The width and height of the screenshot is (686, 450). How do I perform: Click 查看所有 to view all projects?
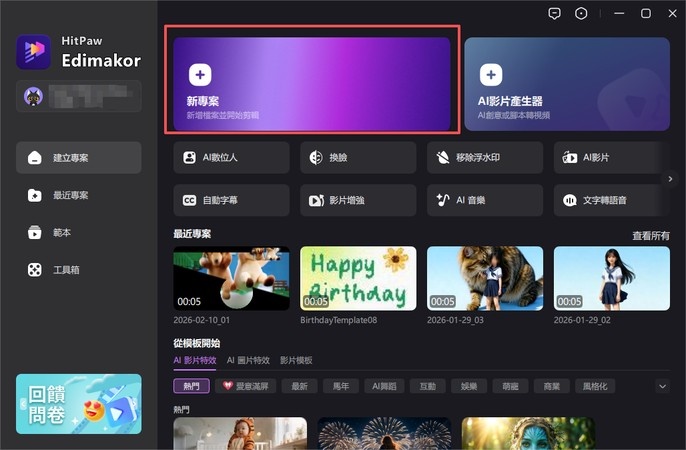pyautogui.click(x=651, y=236)
